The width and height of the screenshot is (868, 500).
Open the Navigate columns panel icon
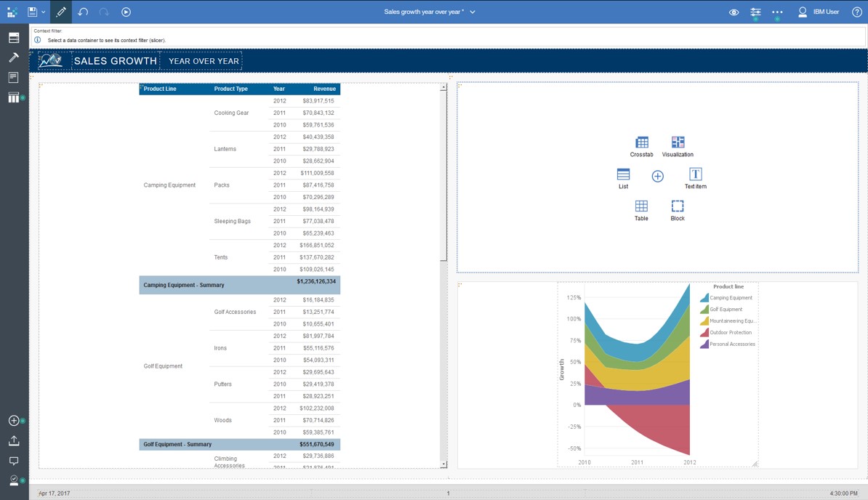[x=14, y=97]
